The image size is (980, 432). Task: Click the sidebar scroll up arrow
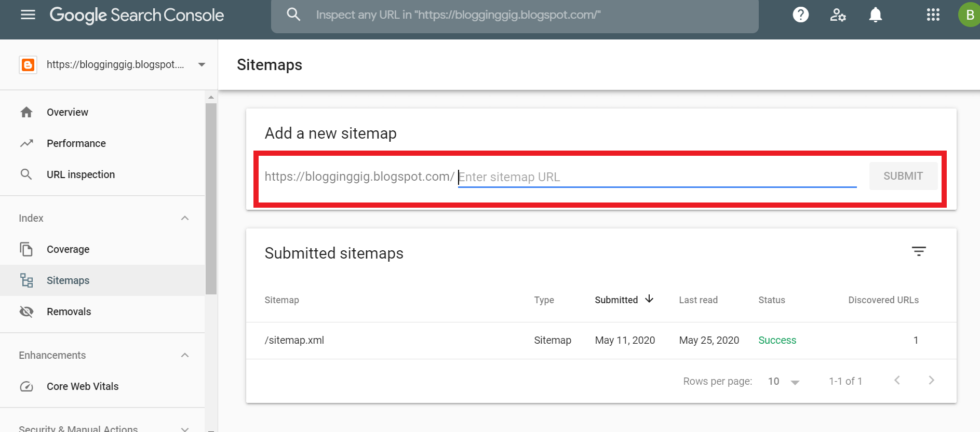tap(211, 97)
